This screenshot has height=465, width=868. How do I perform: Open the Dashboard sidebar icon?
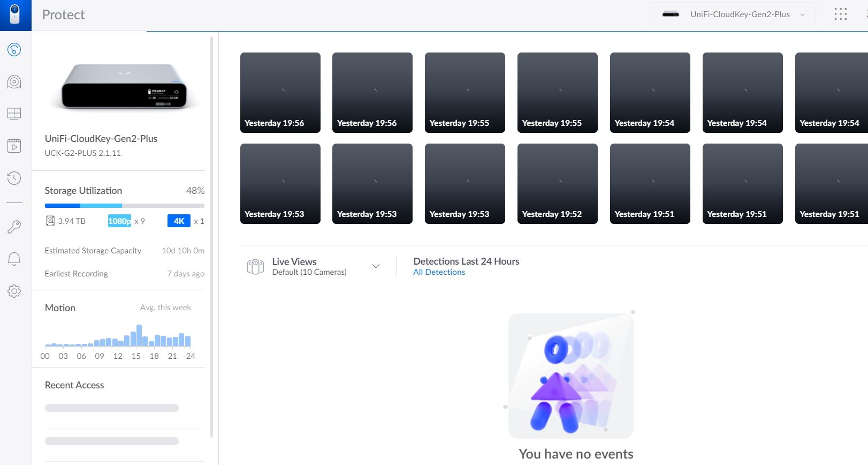[x=14, y=50]
